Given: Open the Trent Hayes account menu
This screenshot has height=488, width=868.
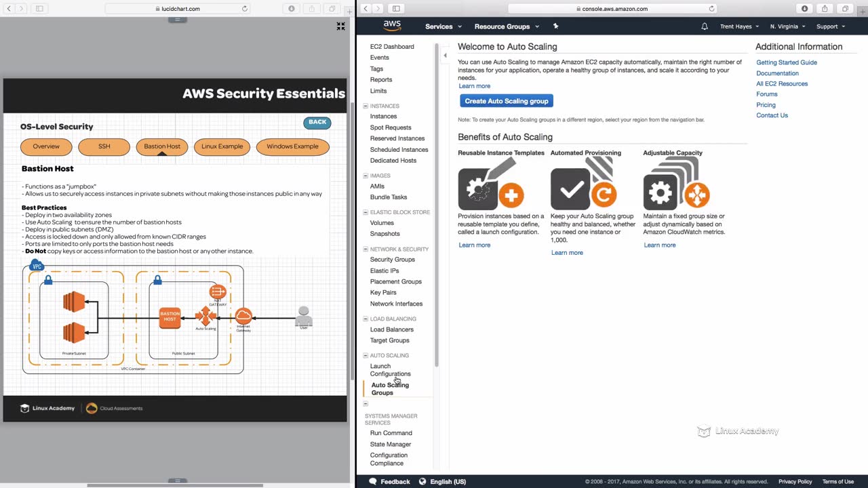Looking at the screenshot, I should pyautogui.click(x=740, y=26).
